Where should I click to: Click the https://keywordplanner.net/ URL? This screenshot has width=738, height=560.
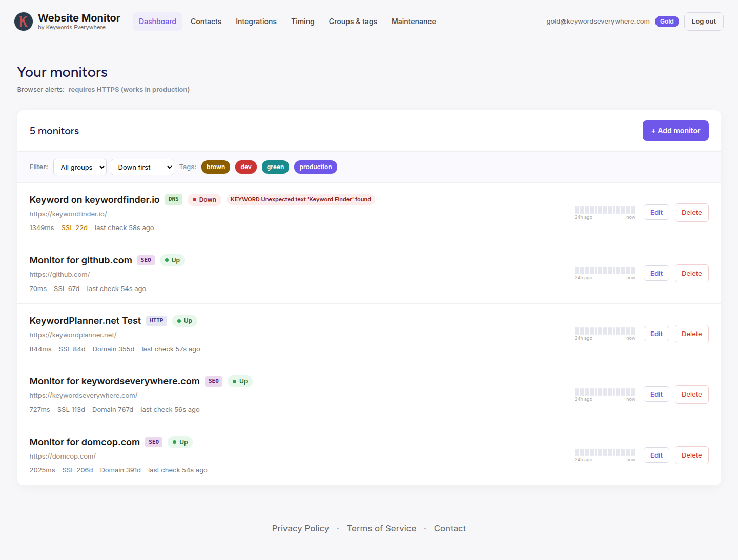[73, 335]
